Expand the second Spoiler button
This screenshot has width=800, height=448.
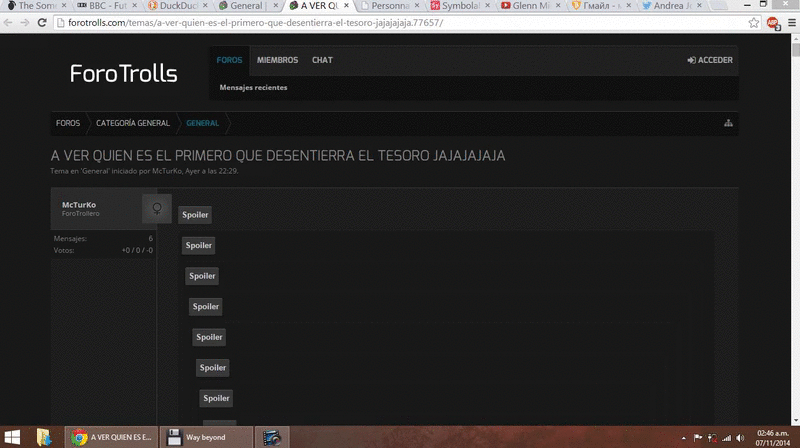[198, 245]
